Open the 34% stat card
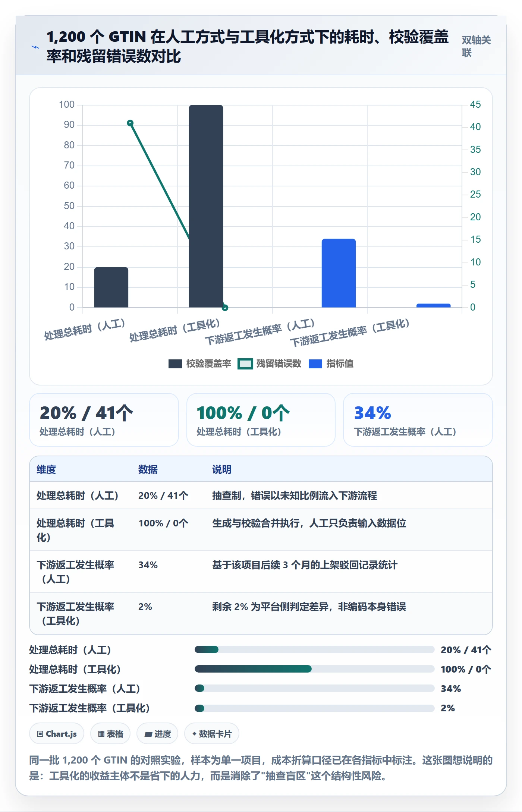 point(418,420)
